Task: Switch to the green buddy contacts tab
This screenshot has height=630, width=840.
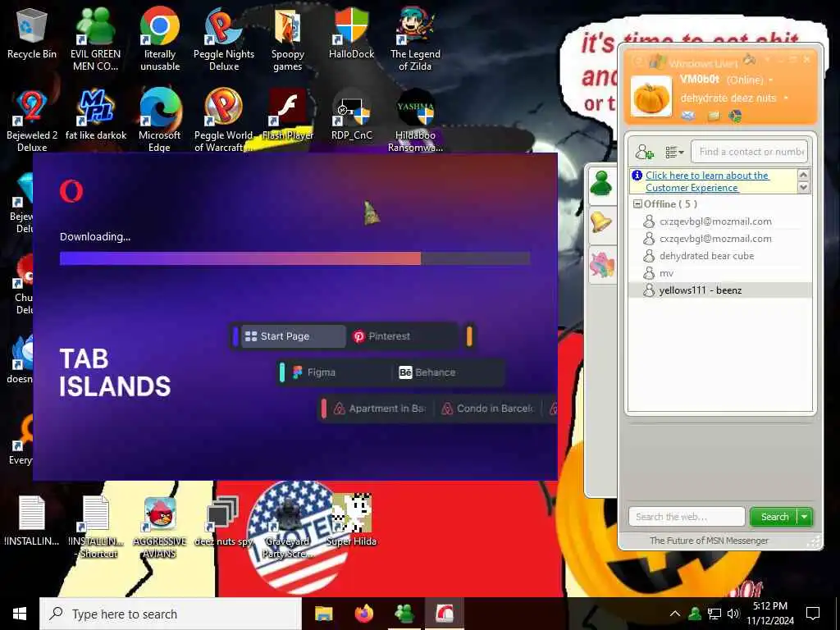Action: pos(601,184)
